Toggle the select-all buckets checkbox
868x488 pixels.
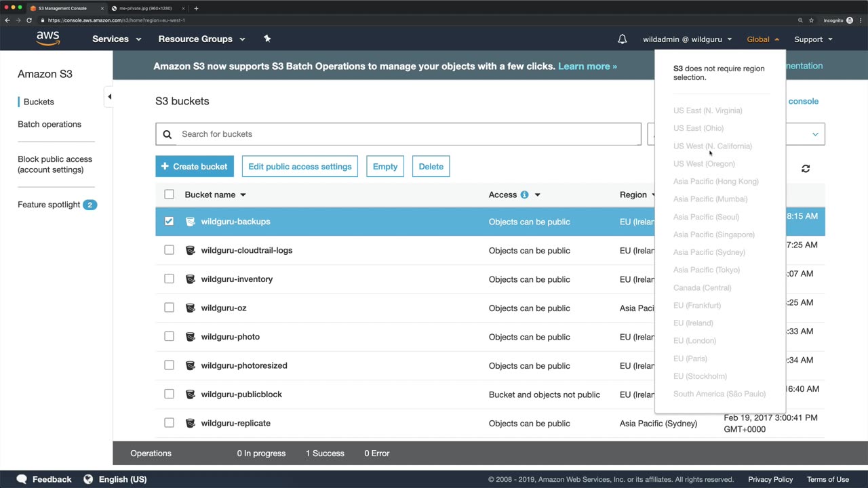[x=169, y=195]
